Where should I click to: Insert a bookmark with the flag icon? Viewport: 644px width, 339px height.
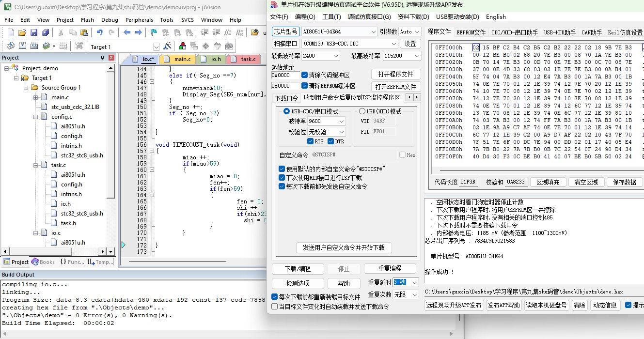tap(154, 32)
